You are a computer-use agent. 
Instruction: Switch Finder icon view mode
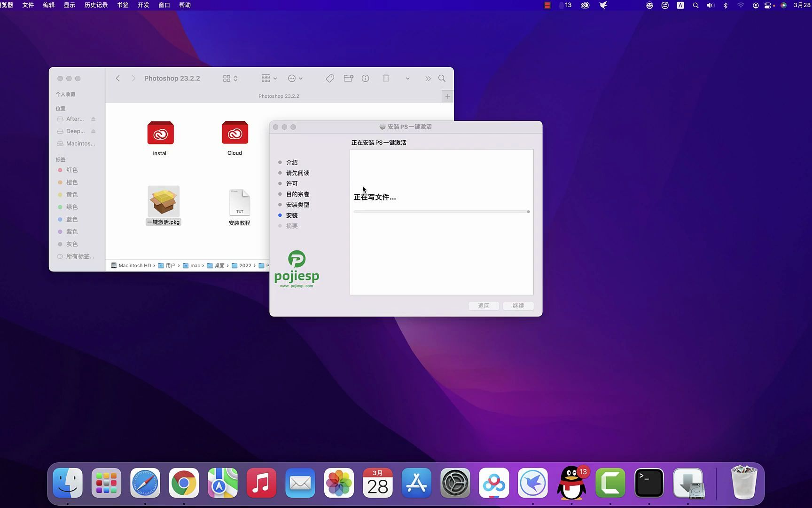click(230, 79)
